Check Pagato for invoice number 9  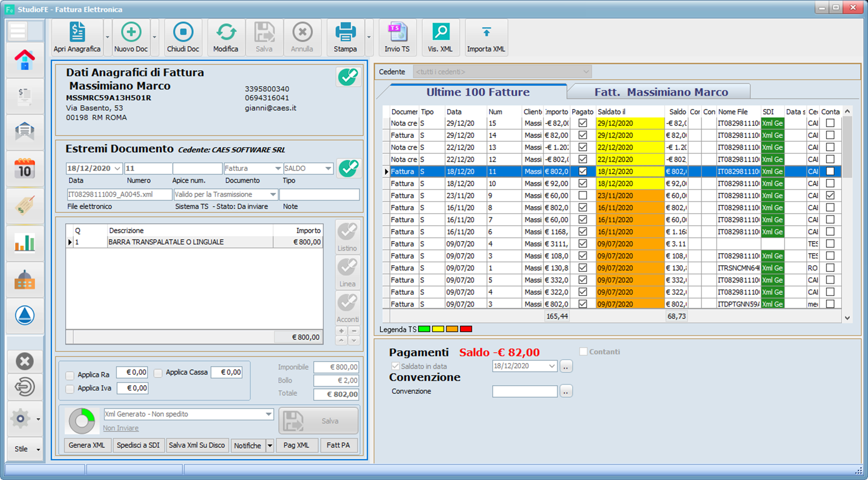coord(582,196)
